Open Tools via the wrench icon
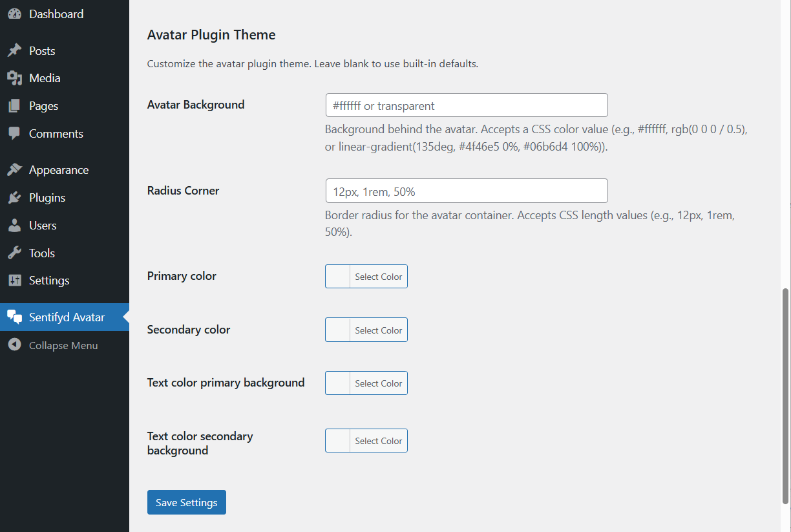 (x=14, y=253)
